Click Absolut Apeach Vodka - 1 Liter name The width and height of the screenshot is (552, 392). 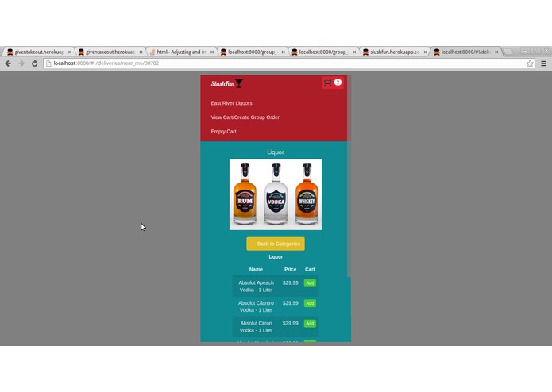pos(256,286)
